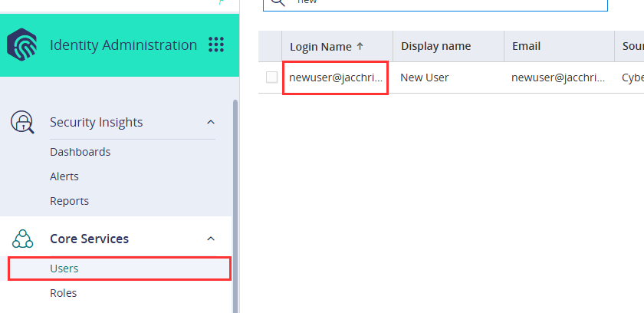Viewport: 644px width, 313px height.
Task: Sort by the Email column header
Action: [x=527, y=46]
